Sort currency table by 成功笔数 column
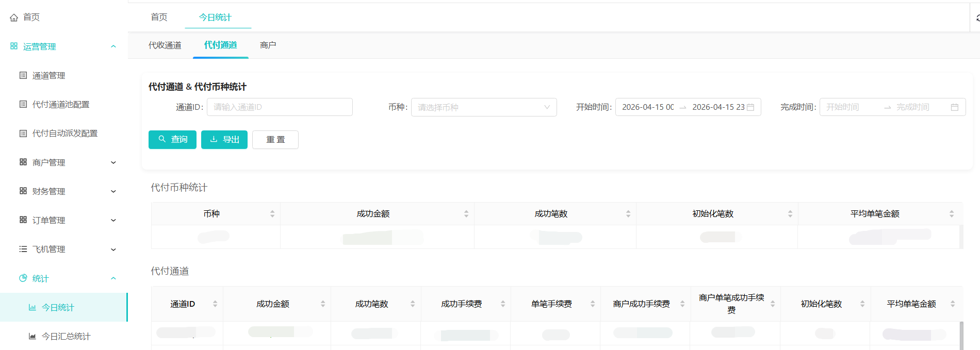Image resolution: width=980 pixels, height=350 pixels. [628, 213]
